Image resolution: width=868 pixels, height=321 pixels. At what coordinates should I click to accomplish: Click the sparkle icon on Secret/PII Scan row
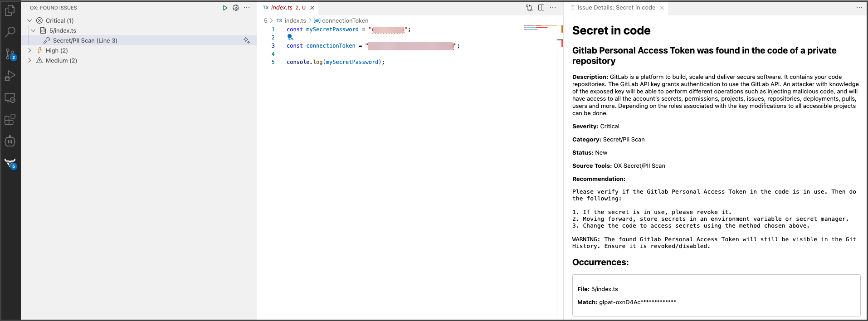pos(247,40)
